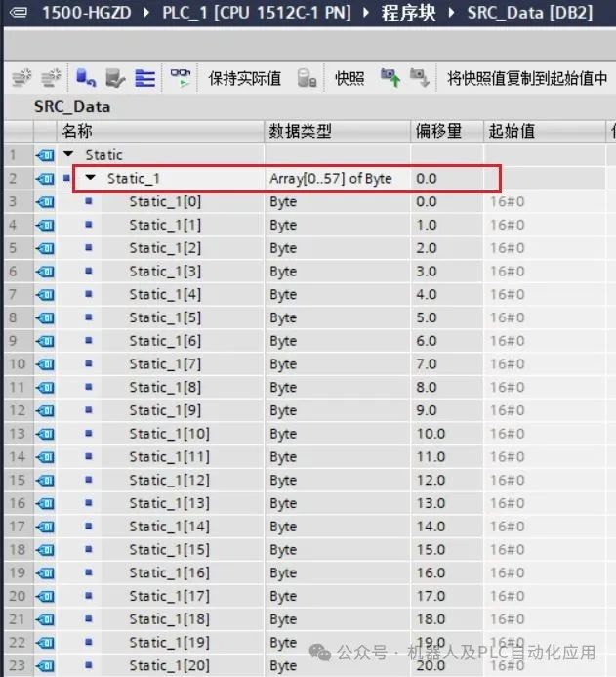Collapse the Static tree node
This screenshot has width=616, height=677.
pos(68,154)
